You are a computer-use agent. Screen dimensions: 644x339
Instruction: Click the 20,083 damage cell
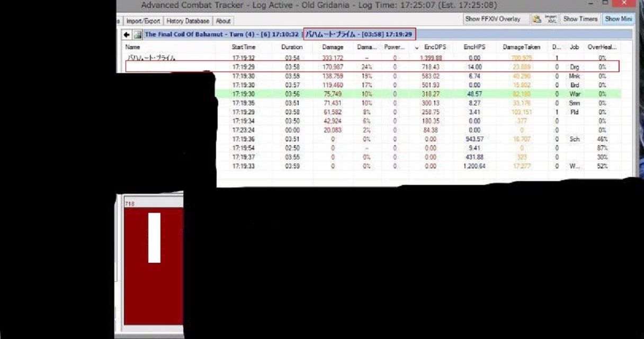pyautogui.click(x=333, y=130)
